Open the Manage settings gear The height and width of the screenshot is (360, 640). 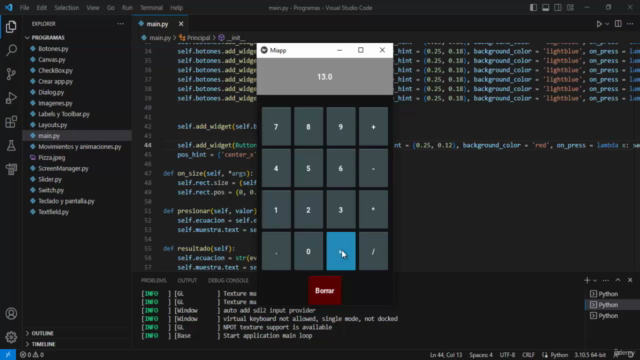pos(11,337)
